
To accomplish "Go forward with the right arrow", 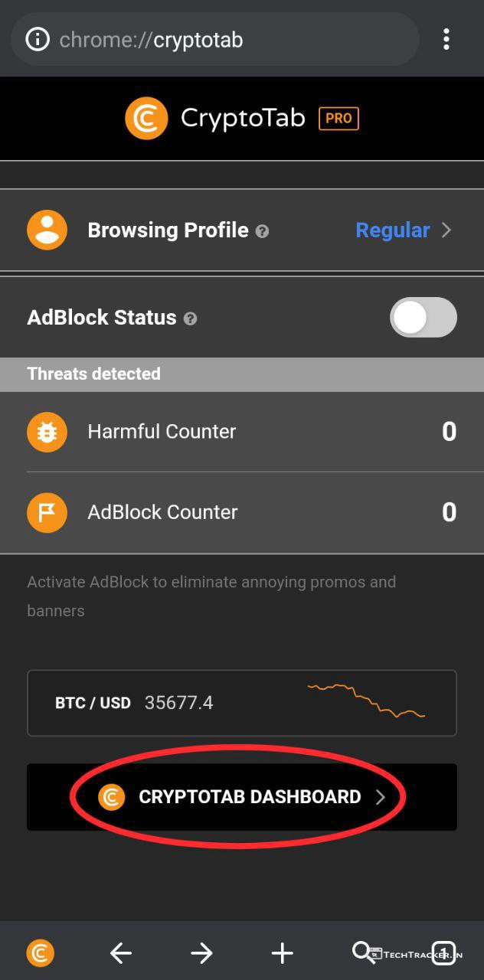I will (201, 953).
